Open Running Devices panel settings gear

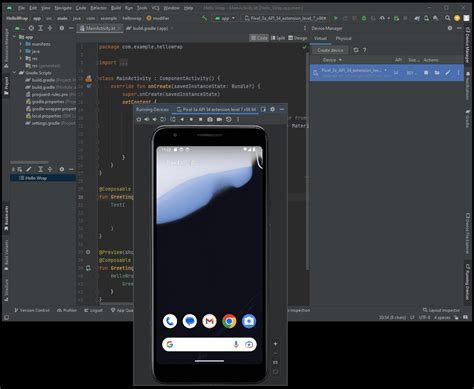coord(273,109)
